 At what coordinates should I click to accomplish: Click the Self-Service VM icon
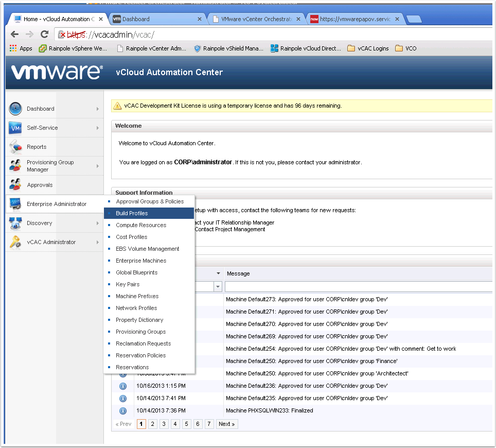tap(15, 128)
